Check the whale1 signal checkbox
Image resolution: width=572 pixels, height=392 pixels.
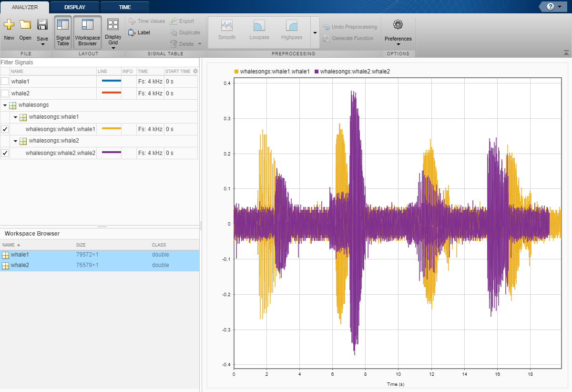pos(5,81)
